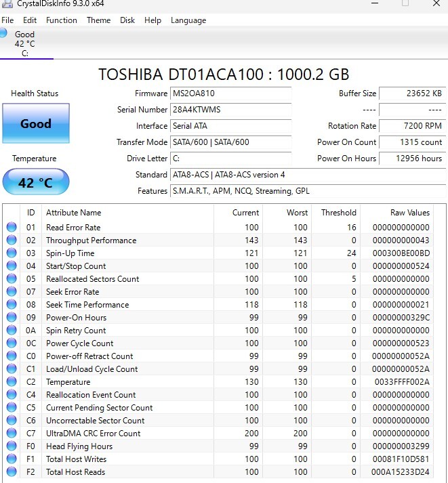Select raw value 000A15233D24
The image size is (448, 483).
401,472
